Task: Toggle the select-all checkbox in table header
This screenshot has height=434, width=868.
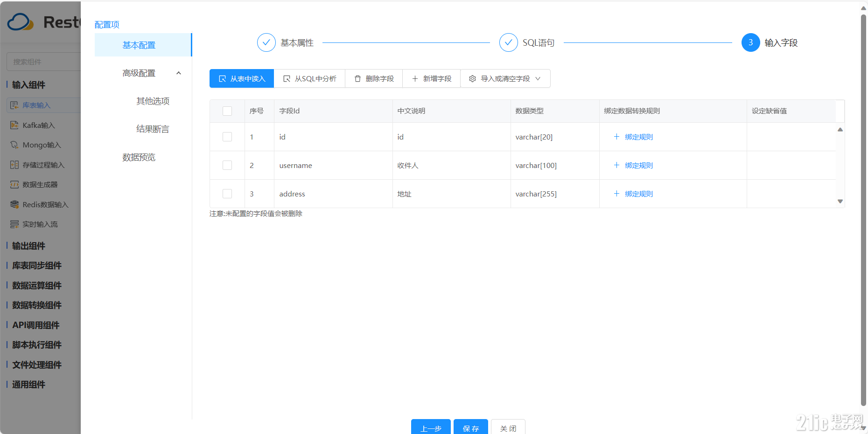Action: pos(227,111)
